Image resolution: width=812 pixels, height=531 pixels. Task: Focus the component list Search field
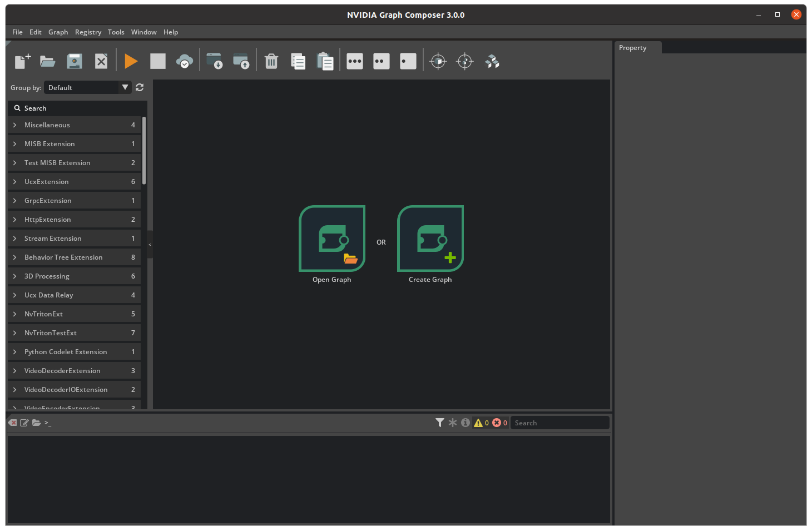[78, 108]
